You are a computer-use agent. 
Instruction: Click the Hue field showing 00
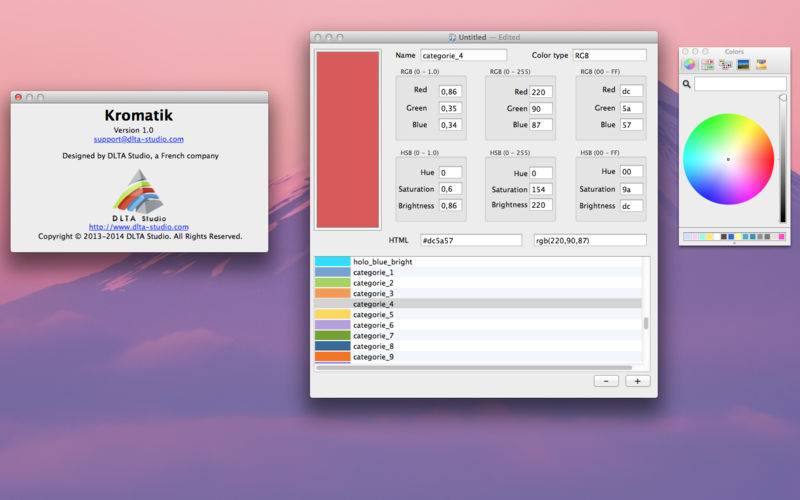632,171
